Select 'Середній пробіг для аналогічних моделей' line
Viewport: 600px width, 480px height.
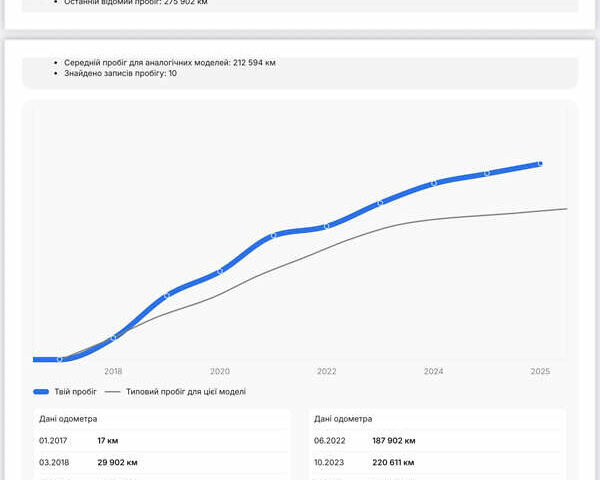click(x=170, y=62)
